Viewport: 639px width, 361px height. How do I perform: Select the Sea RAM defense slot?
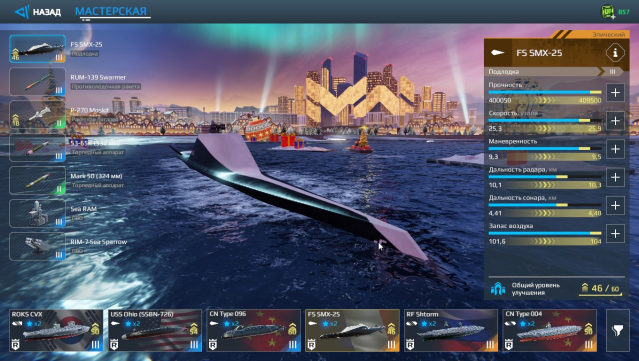coord(37,214)
